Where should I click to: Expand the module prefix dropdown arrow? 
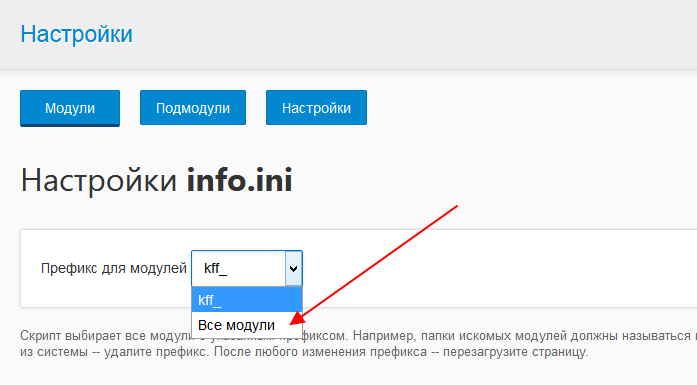(293, 269)
